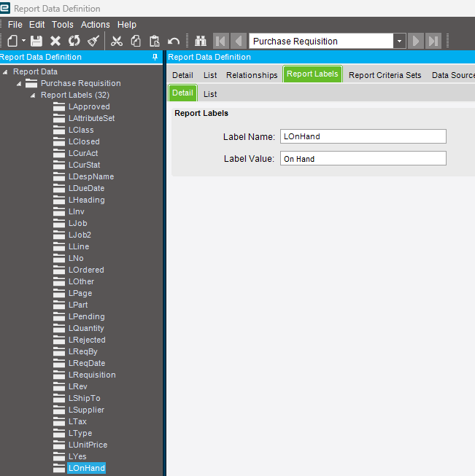Select the LUnitPrice label in tree
This screenshot has width=475, height=476.
[88, 445]
